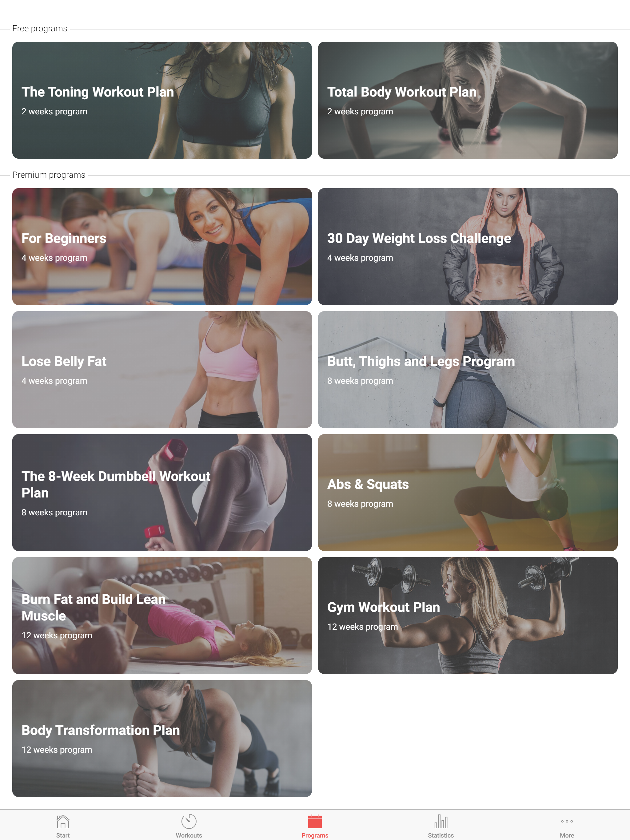Image resolution: width=630 pixels, height=840 pixels.
Task: Open the Statistics bar chart icon
Action: [441, 821]
